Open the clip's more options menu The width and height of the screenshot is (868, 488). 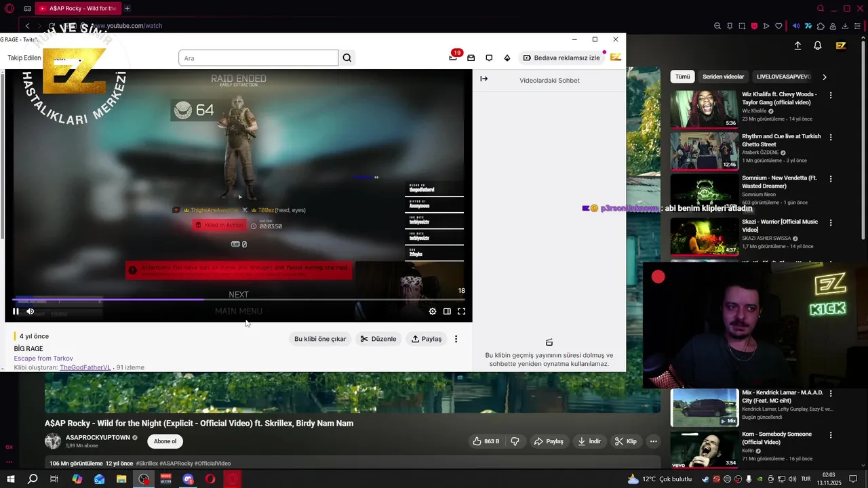click(x=456, y=339)
